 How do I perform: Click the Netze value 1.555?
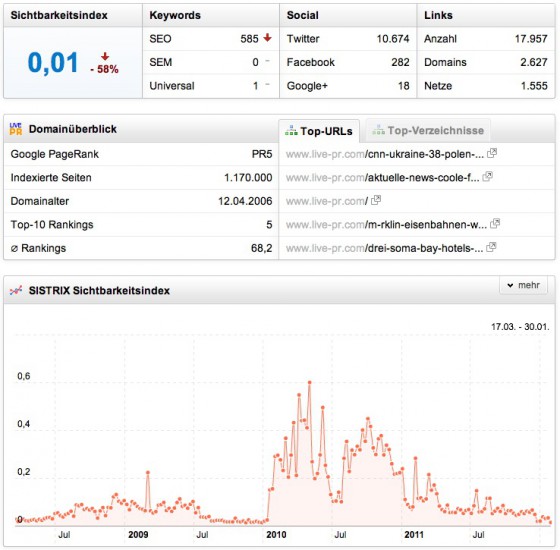point(534,86)
